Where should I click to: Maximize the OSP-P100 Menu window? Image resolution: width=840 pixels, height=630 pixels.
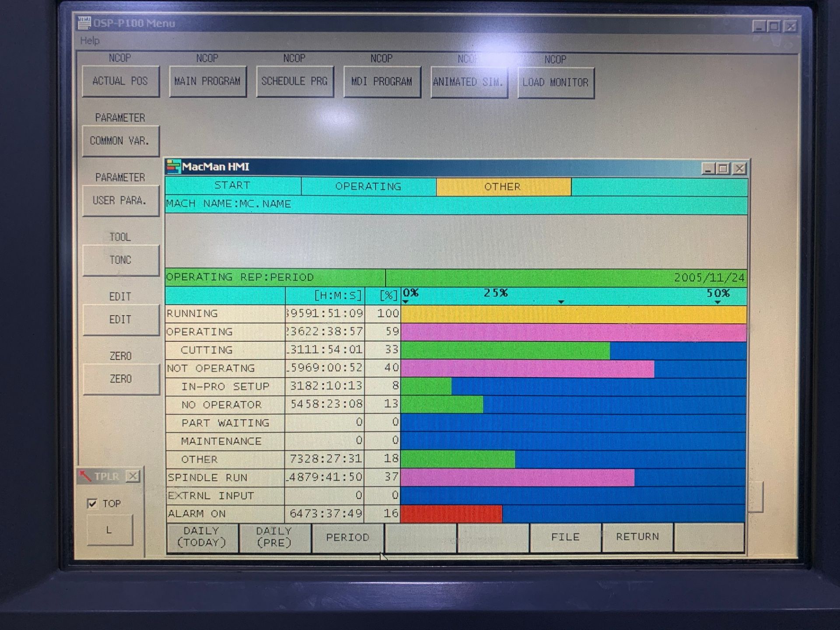[x=774, y=26]
